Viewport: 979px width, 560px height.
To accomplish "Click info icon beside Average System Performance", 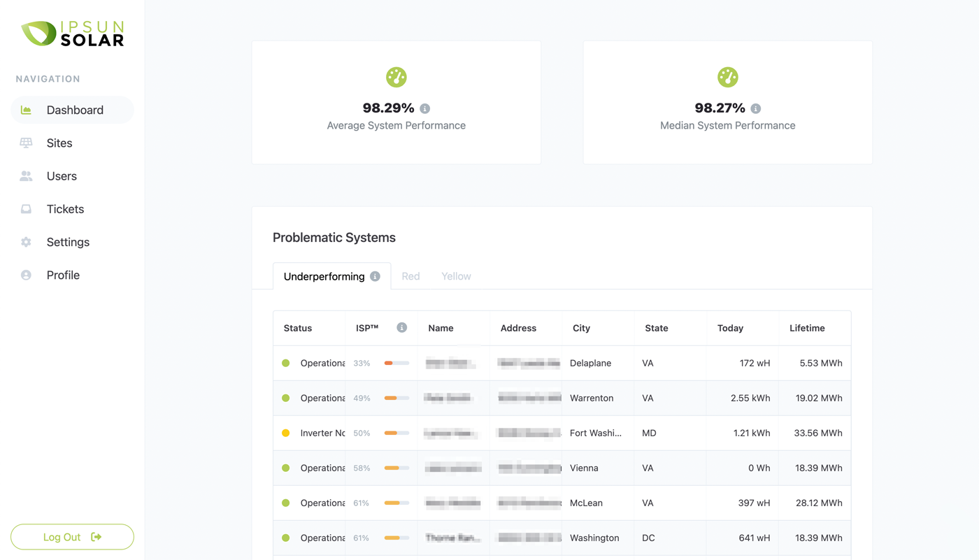I will [x=425, y=108].
